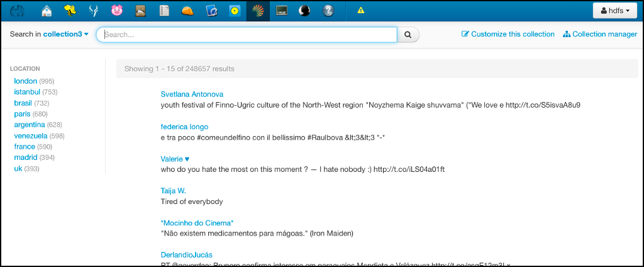Launch the Impala antler icon app
Image resolution: width=644 pixels, height=267 pixels.
[x=93, y=11]
